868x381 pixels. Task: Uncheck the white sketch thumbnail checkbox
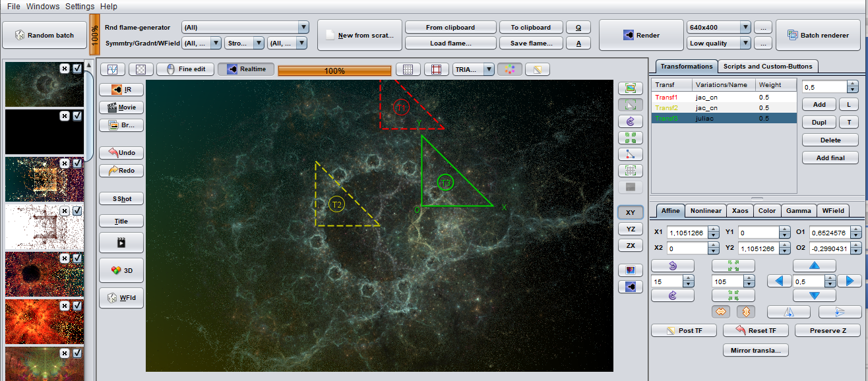77,211
